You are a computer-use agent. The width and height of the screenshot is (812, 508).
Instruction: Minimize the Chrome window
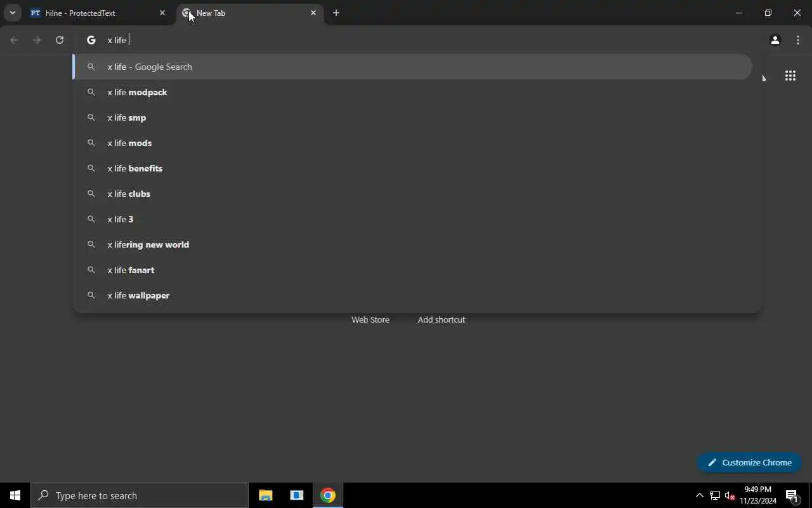pos(739,13)
